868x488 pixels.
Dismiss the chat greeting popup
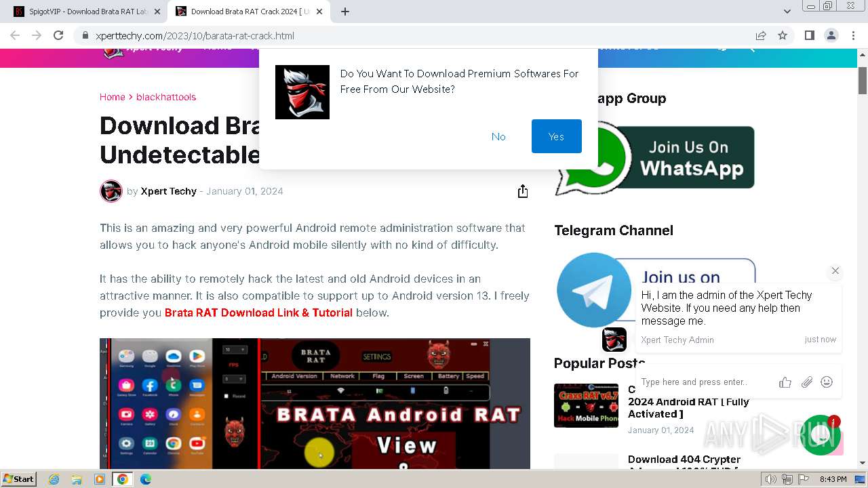(835, 270)
